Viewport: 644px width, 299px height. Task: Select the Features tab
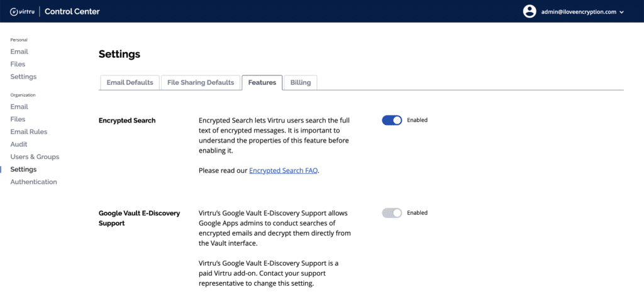(x=262, y=83)
